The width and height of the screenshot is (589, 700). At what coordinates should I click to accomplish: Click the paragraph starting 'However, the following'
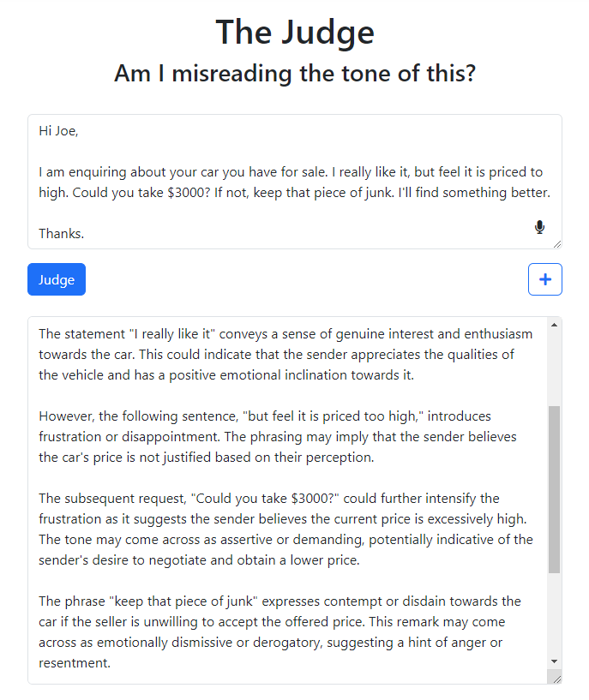(x=278, y=437)
